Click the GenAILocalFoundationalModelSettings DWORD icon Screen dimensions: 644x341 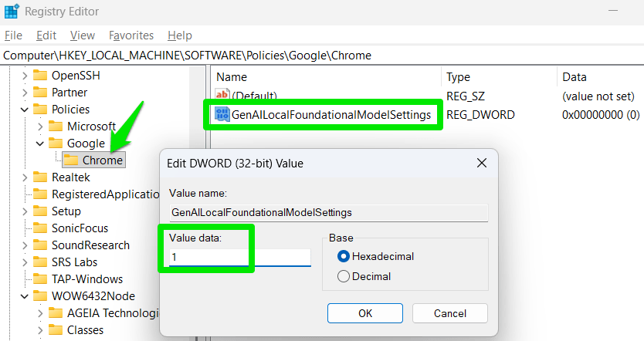pos(222,115)
